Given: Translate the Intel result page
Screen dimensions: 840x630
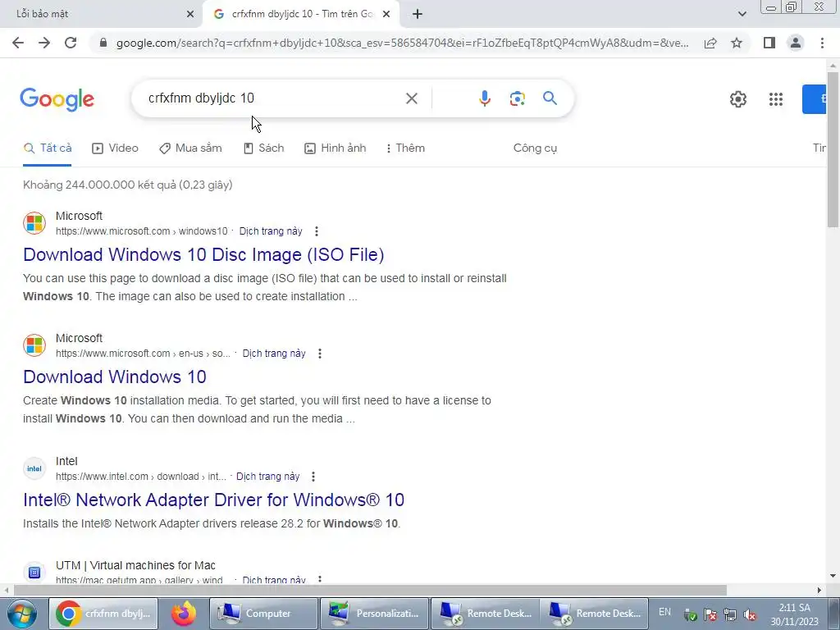Looking at the screenshot, I should [x=268, y=477].
